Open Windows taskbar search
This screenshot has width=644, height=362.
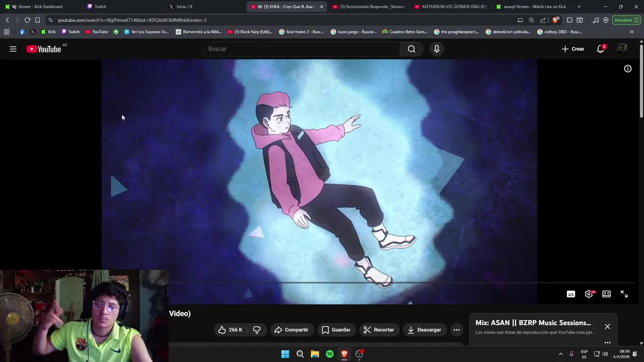tap(300, 354)
